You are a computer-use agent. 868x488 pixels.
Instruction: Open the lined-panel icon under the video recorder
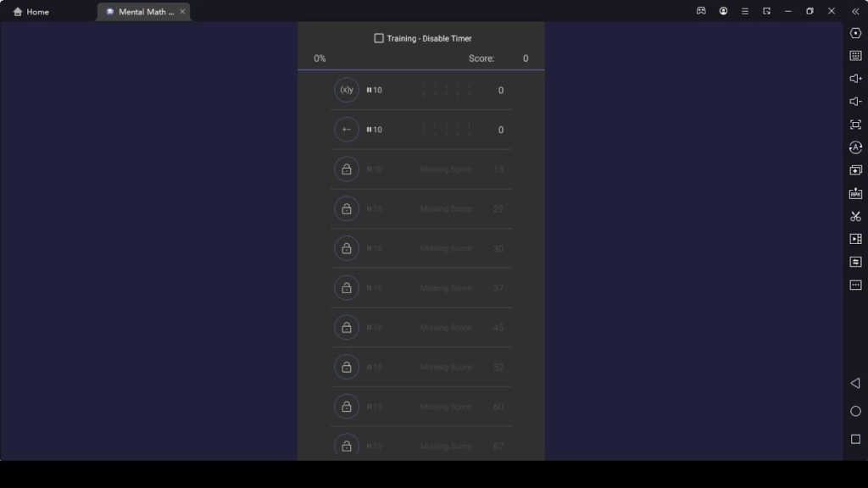(x=855, y=262)
